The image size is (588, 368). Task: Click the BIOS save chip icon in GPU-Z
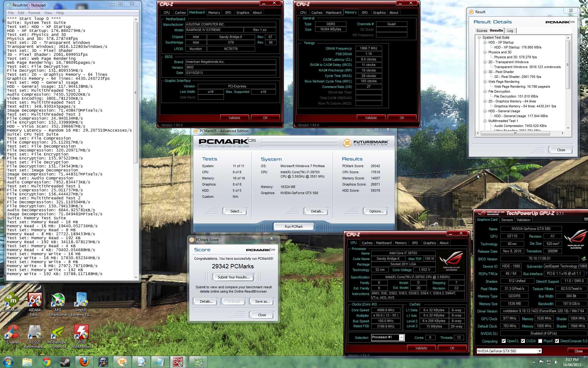click(584, 259)
